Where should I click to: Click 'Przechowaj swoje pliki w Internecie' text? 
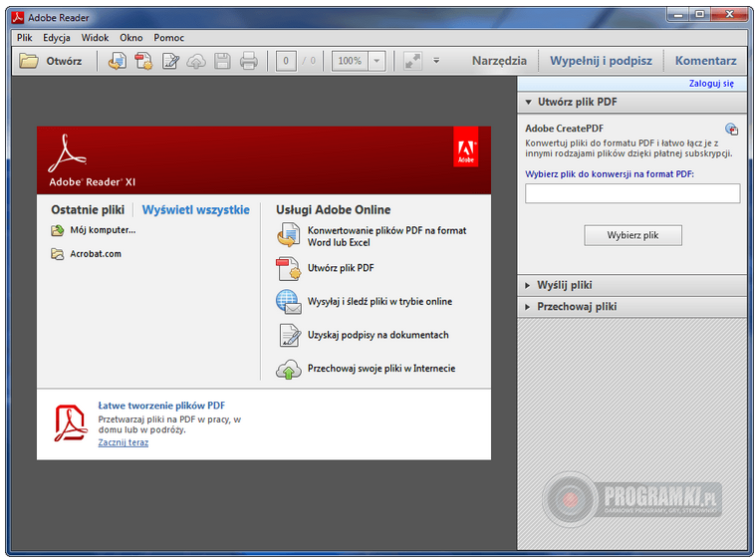(x=381, y=369)
